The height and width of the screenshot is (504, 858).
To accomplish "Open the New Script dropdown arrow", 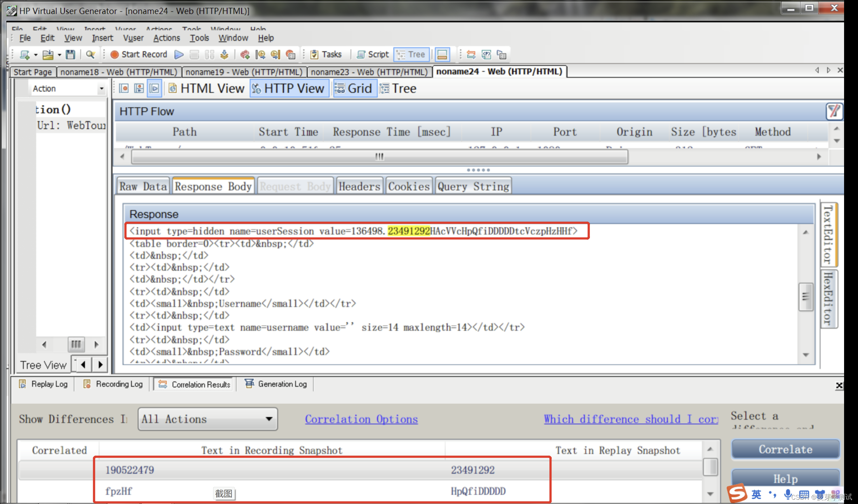I will pos(36,55).
